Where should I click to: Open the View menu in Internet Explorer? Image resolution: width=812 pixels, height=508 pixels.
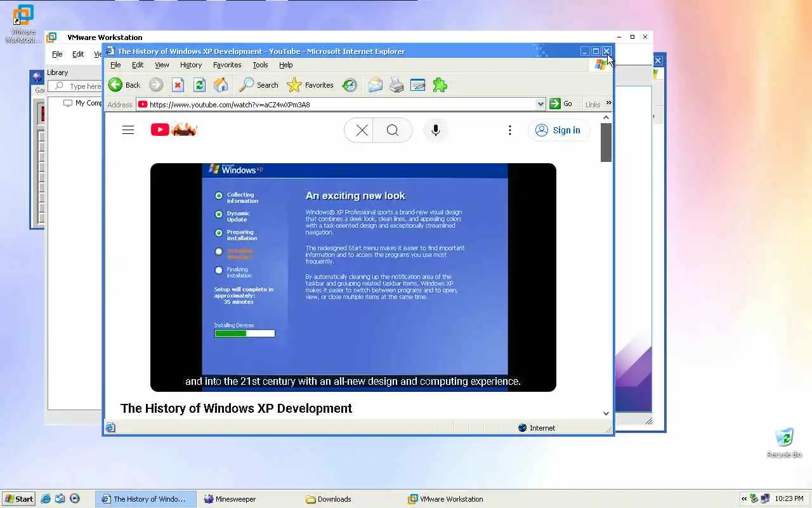coord(162,65)
